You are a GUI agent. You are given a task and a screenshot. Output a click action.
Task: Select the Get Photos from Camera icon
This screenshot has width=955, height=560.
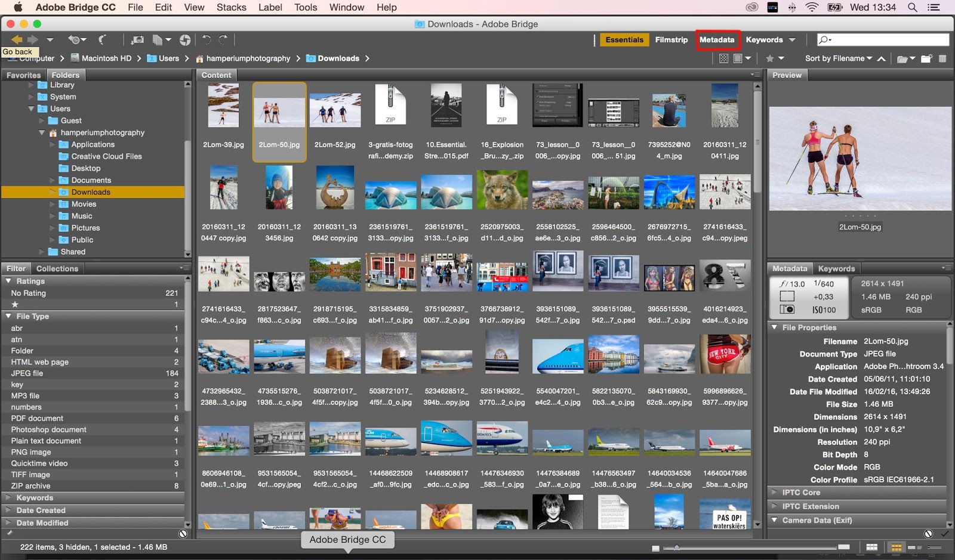137,39
